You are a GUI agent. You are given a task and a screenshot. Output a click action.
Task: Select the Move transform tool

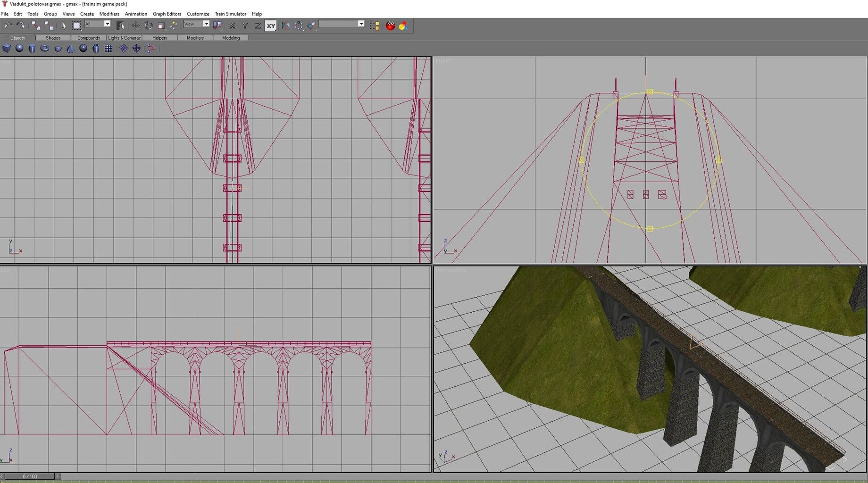[135, 25]
